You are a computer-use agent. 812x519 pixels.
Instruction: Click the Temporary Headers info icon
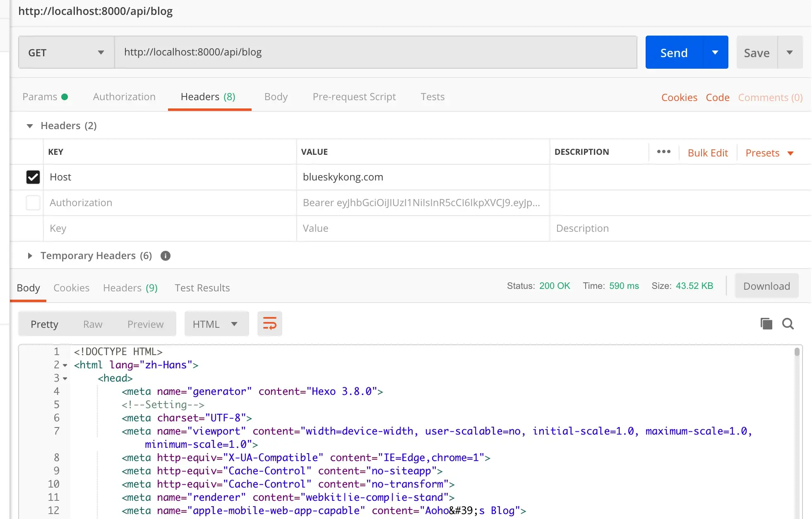pyautogui.click(x=166, y=256)
